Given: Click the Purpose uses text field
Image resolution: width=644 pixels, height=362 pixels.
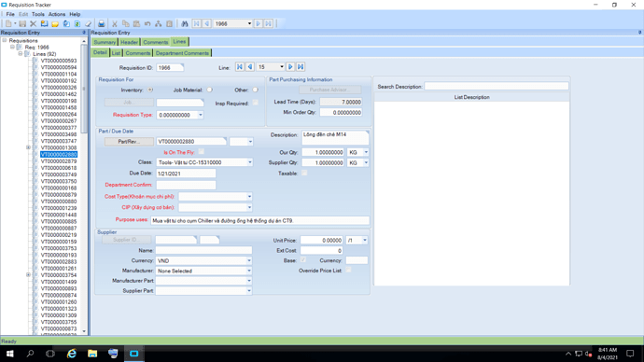Looking at the screenshot, I should pyautogui.click(x=259, y=220).
